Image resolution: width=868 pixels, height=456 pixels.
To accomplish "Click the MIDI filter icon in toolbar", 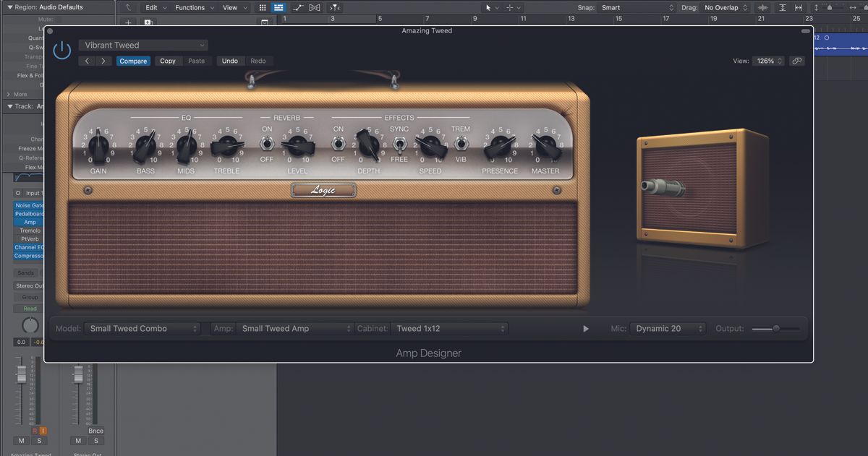I will coord(335,7).
